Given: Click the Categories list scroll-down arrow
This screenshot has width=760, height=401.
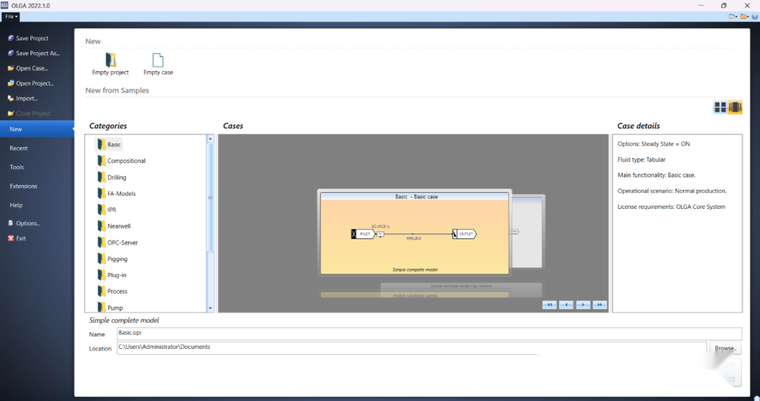Looking at the screenshot, I should click(210, 308).
